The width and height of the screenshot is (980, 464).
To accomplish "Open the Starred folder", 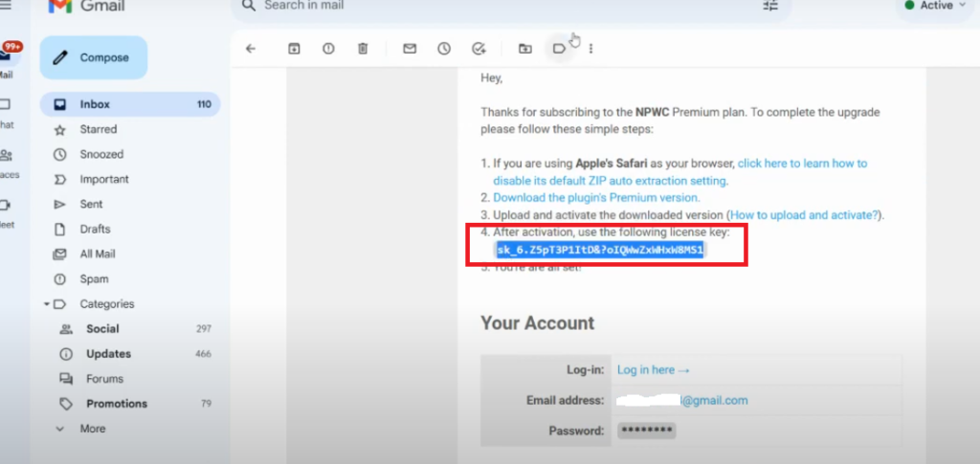I will [x=98, y=129].
